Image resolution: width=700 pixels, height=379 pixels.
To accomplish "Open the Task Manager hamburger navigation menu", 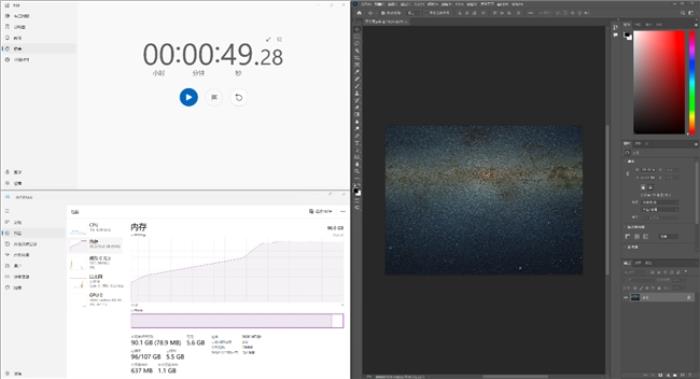I will pyautogui.click(x=7, y=211).
